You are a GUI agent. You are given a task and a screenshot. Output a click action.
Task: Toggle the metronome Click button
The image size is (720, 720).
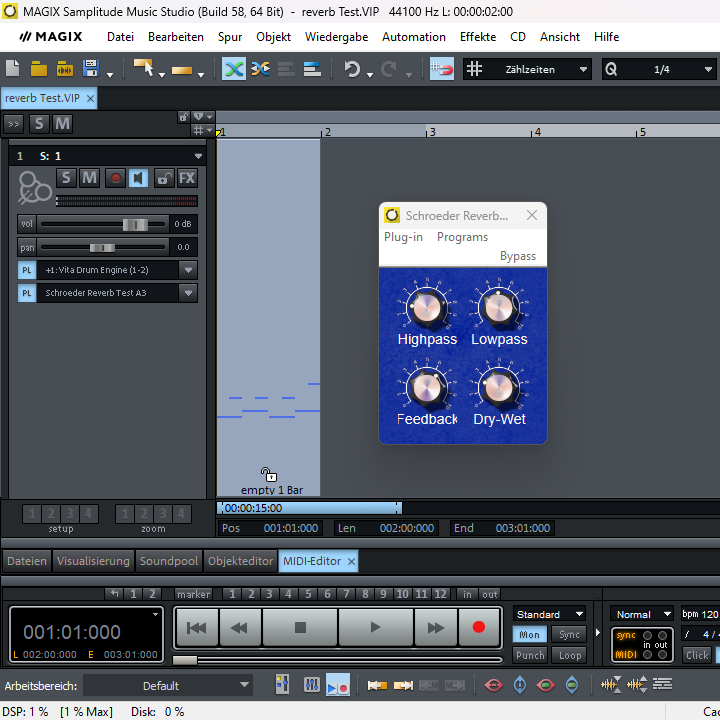[x=697, y=655]
